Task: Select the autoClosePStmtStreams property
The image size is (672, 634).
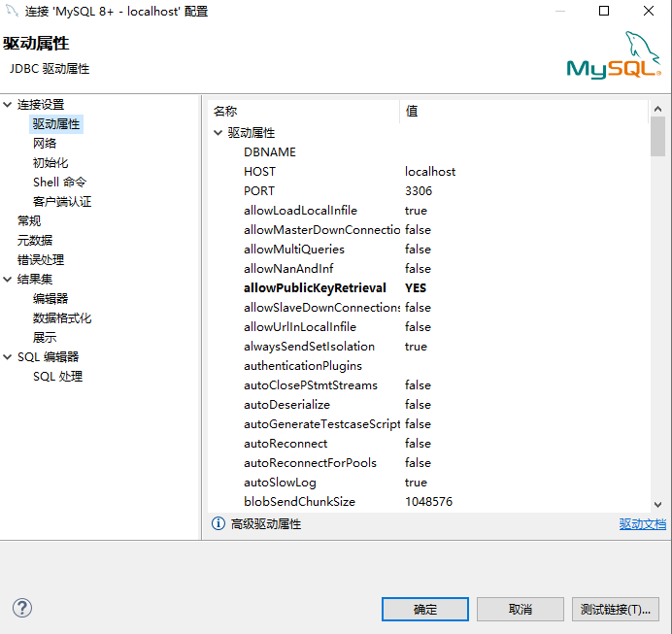Action: 311,385
